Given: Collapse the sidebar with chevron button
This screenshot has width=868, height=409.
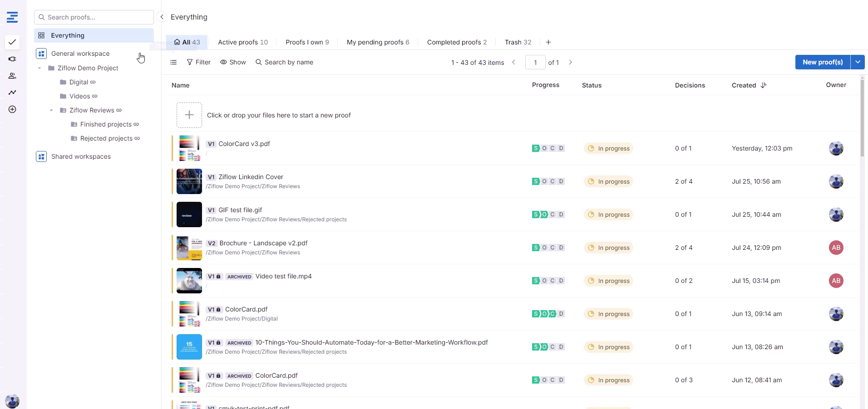Looking at the screenshot, I should pyautogui.click(x=162, y=17).
